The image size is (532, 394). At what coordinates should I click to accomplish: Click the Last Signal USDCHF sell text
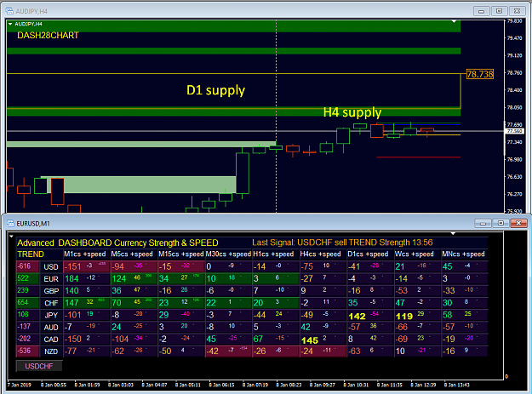[x=342, y=243]
